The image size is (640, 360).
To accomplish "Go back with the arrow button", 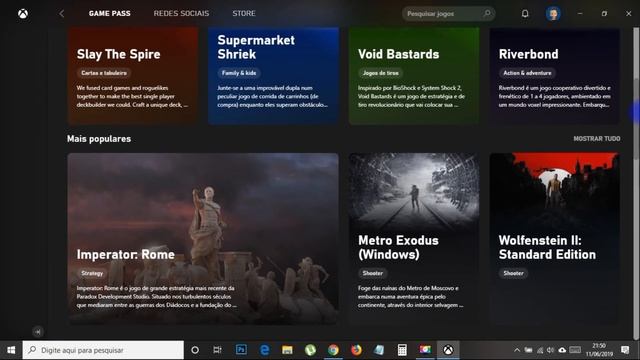I will point(62,14).
